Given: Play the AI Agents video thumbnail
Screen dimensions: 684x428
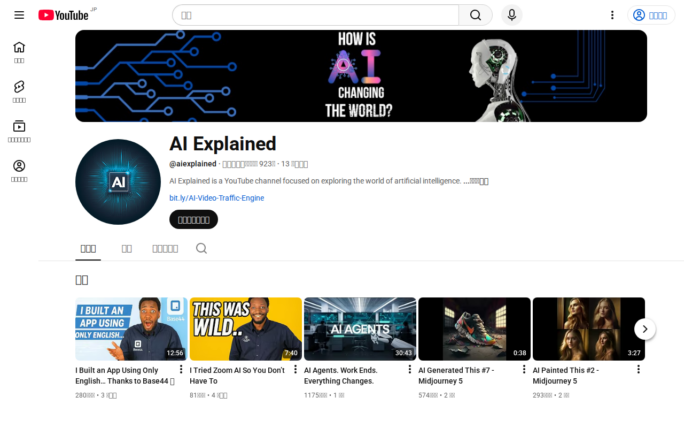Looking at the screenshot, I should 360,328.
